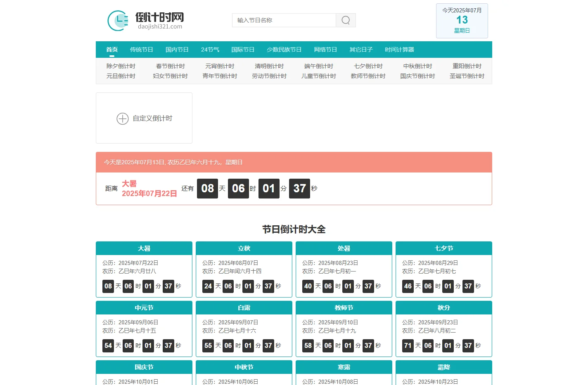588x385 pixels.
Task: Open 圣诞节倒计时 link
Action: click(467, 76)
